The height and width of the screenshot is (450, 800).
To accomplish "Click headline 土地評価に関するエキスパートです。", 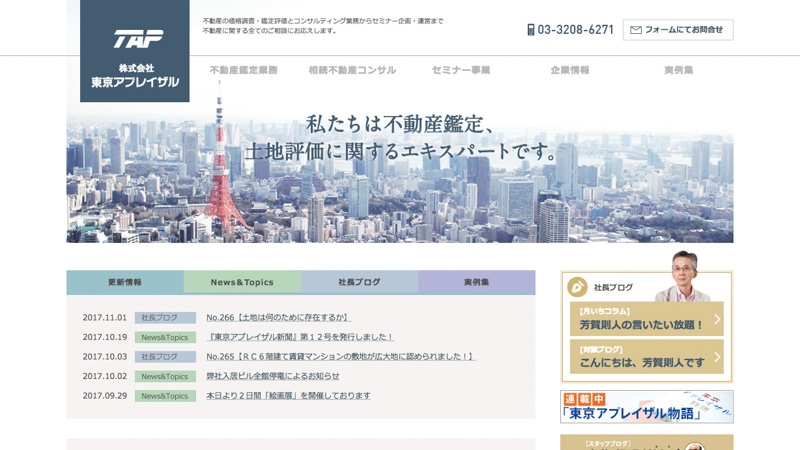I will (x=401, y=152).
